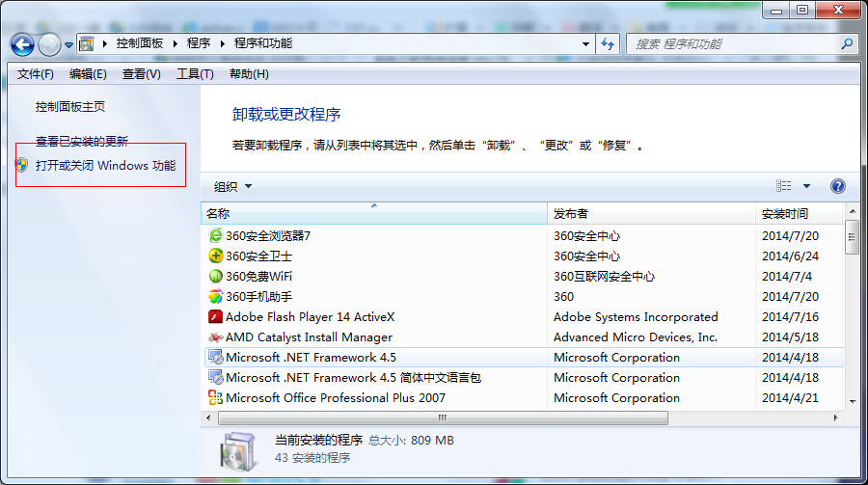The image size is (868, 485).
Task: Select 360安全卫士 program name
Action: pos(258,256)
